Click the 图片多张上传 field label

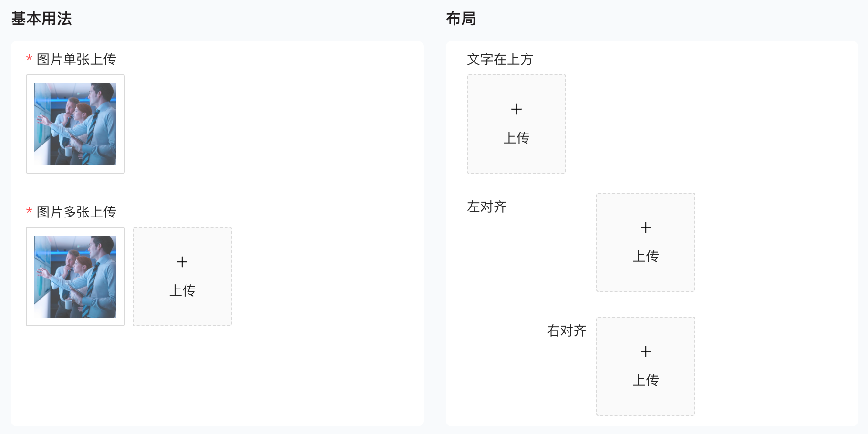(76, 212)
